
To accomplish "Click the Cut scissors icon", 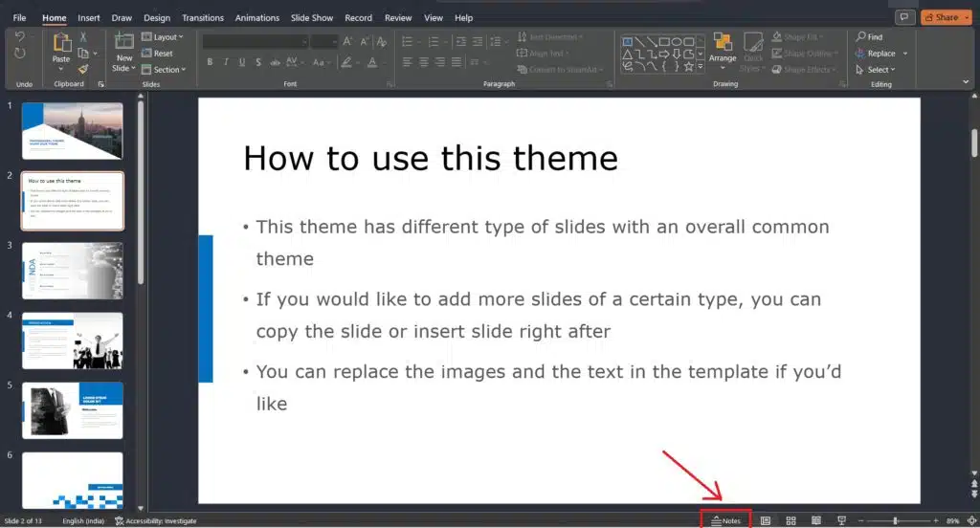I will click(x=83, y=37).
